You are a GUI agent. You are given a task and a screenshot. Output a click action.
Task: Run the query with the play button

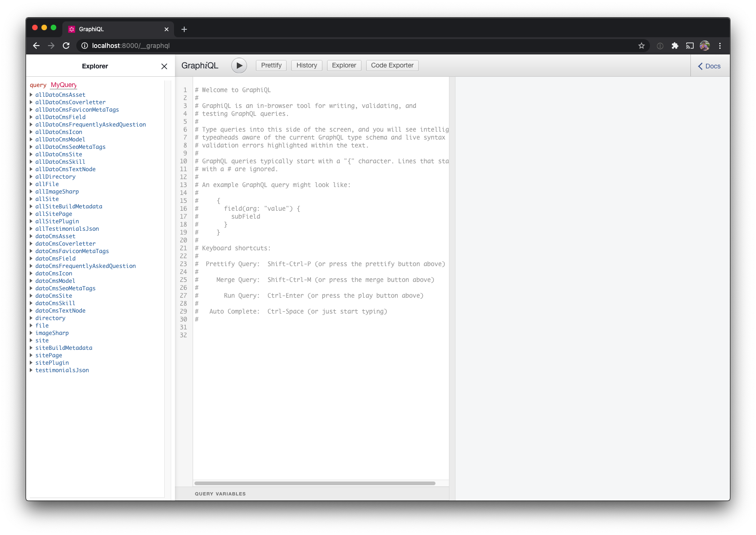(x=239, y=66)
